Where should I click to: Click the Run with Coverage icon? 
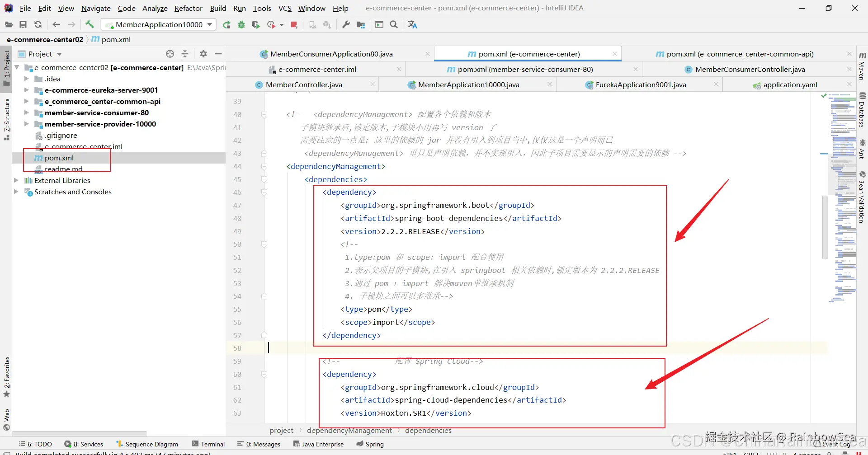pos(256,24)
